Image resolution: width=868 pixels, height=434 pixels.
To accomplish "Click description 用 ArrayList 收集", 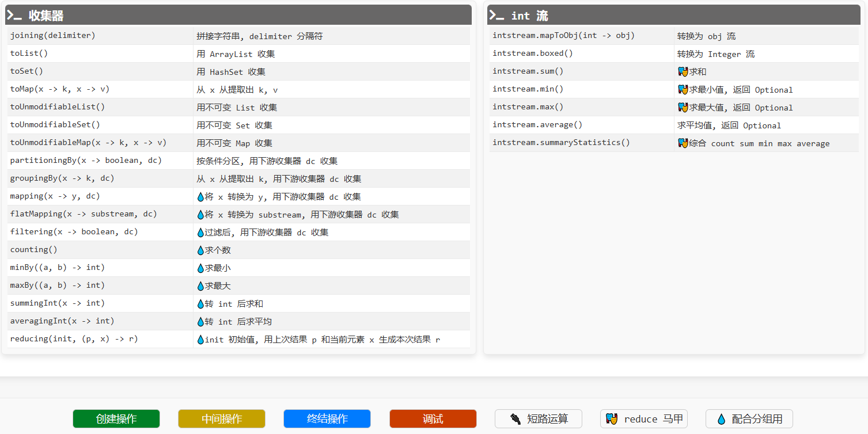I will tap(236, 54).
